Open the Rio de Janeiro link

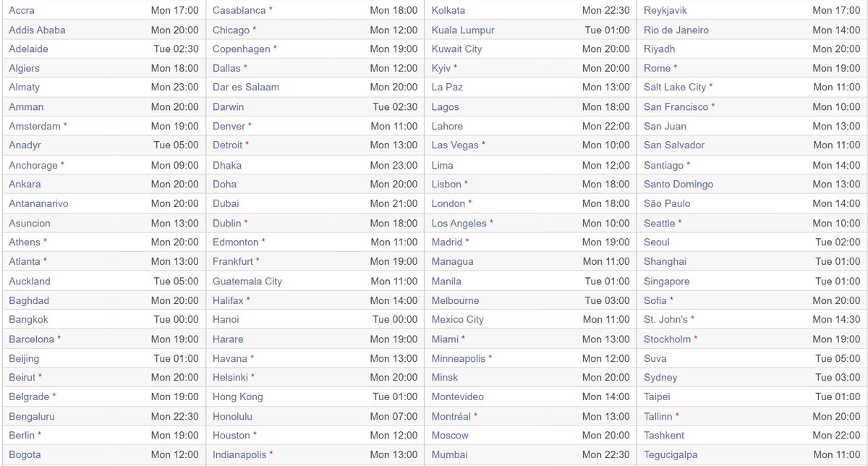click(x=676, y=30)
